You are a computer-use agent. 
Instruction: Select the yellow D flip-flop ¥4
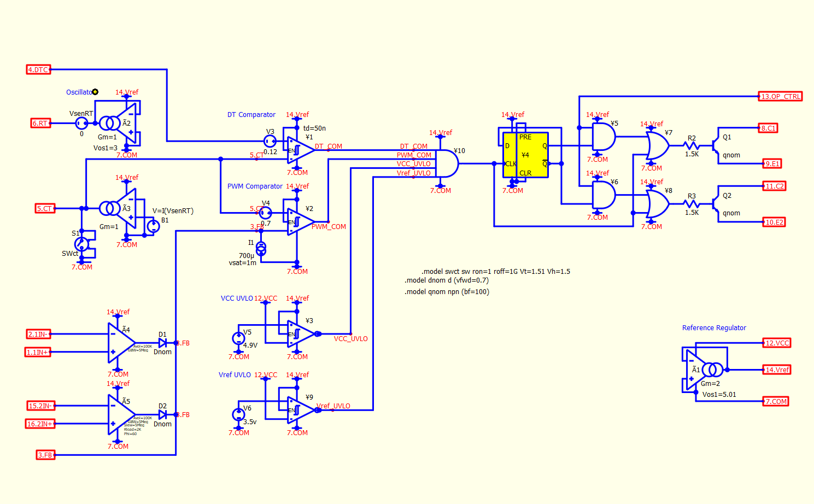pyautogui.click(x=525, y=155)
